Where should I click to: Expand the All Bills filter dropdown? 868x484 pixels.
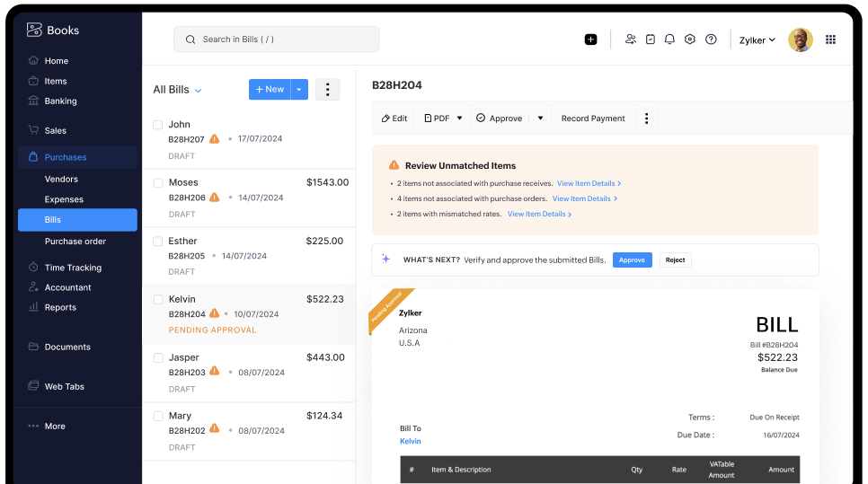pyautogui.click(x=199, y=91)
